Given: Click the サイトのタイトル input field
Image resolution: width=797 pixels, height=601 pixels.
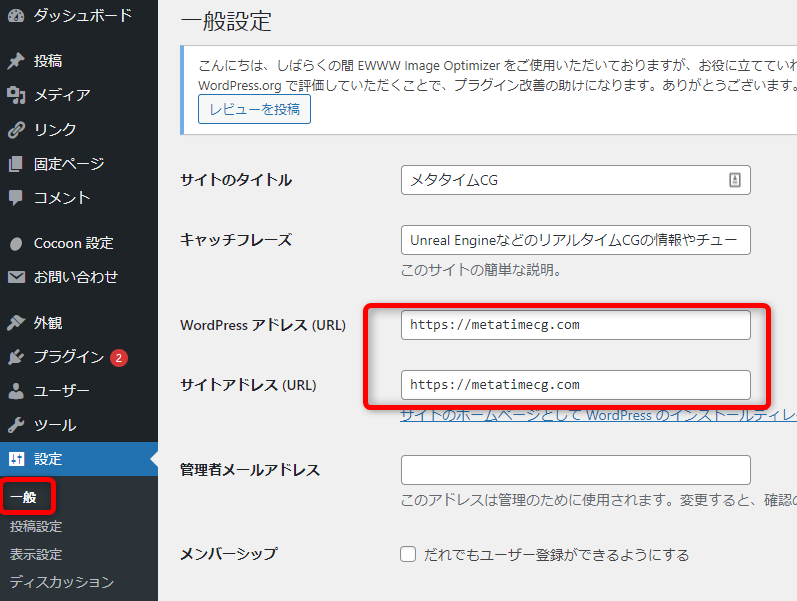Looking at the screenshot, I should 575,180.
